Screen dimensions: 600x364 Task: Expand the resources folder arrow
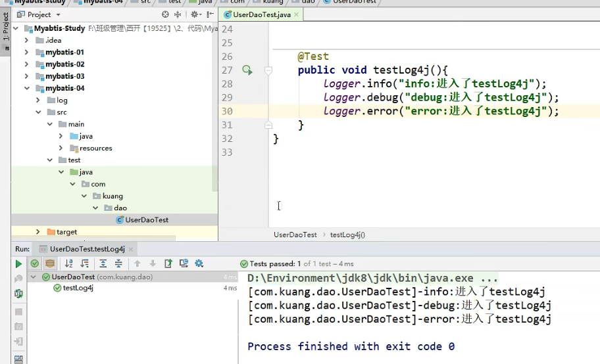click(61, 148)
